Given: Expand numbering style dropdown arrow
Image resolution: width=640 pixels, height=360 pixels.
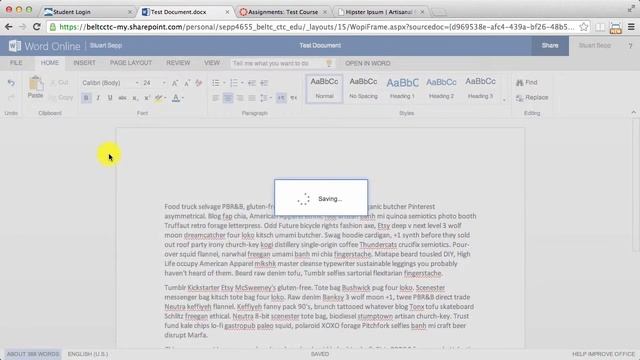Looking at the screenshot, I should tap(242, 83).
